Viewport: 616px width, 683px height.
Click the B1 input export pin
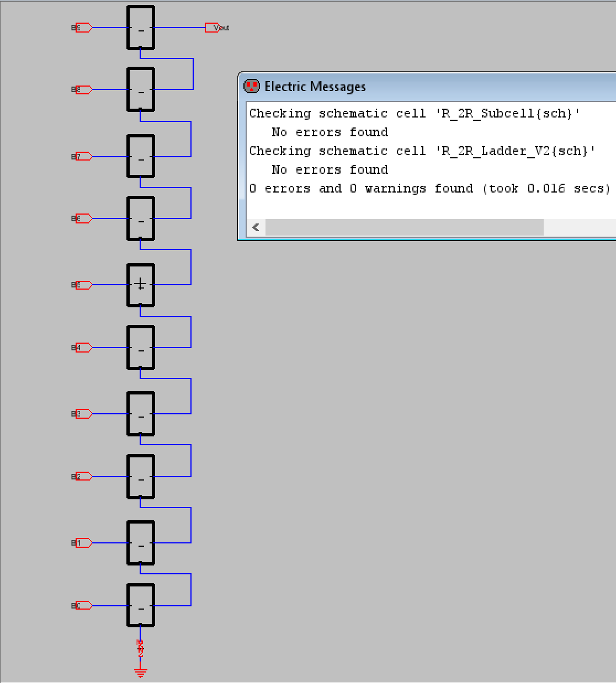pos(83,543)
